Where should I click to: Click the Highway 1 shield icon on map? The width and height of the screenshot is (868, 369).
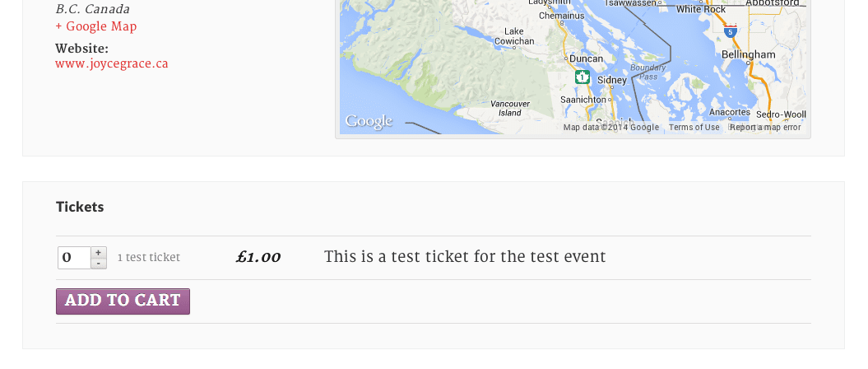582,77
